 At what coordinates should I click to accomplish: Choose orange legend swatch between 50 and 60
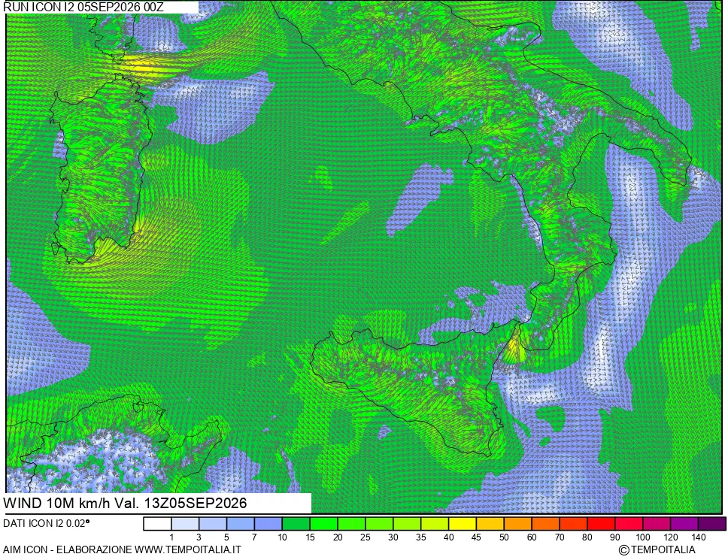pos(517,524)
